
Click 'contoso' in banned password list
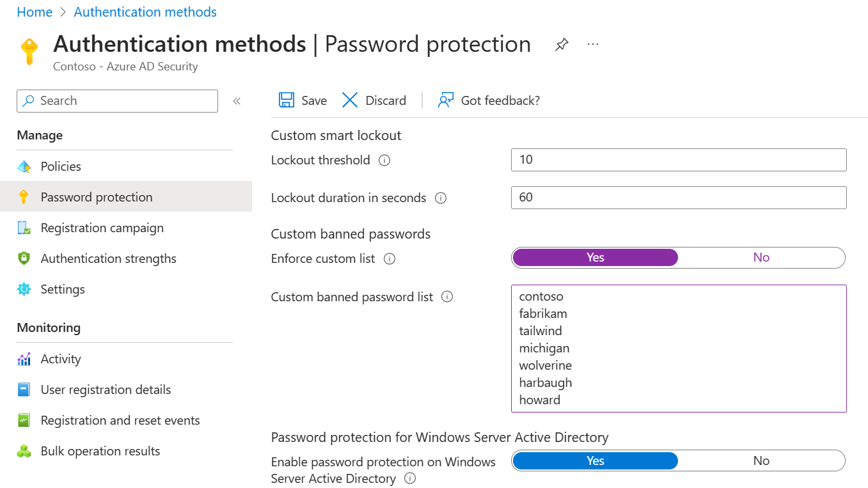(541, 297)
